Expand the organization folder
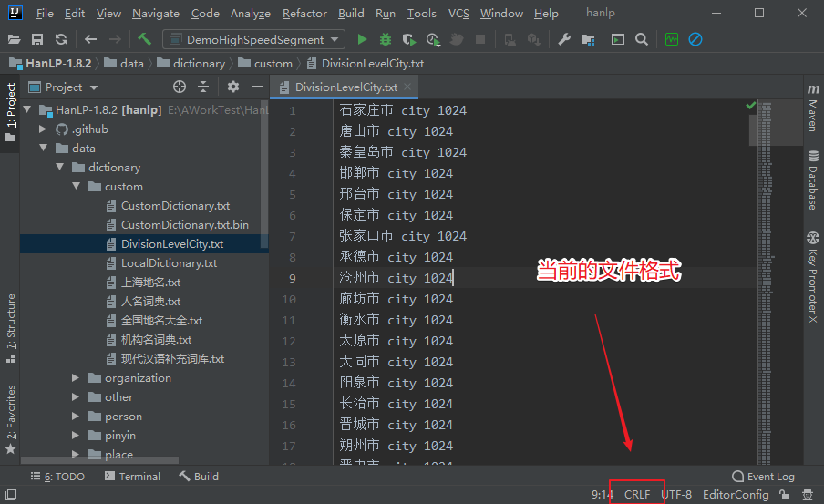824x504 pixels. (76, 378)
